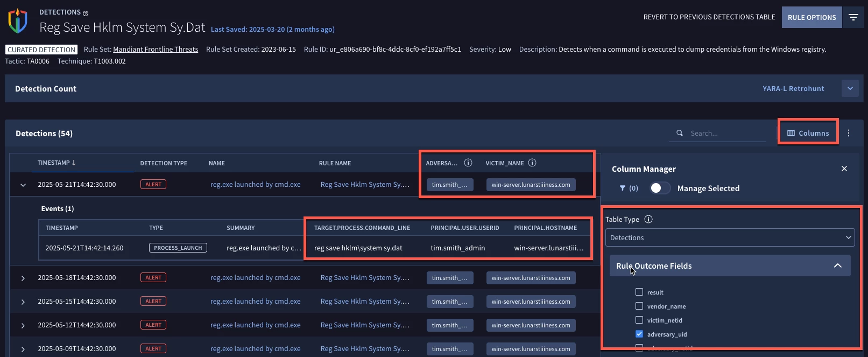Click the PRINCIPAL.USER.USERID column header
The image size is (868, 357).
pos(465,228)
